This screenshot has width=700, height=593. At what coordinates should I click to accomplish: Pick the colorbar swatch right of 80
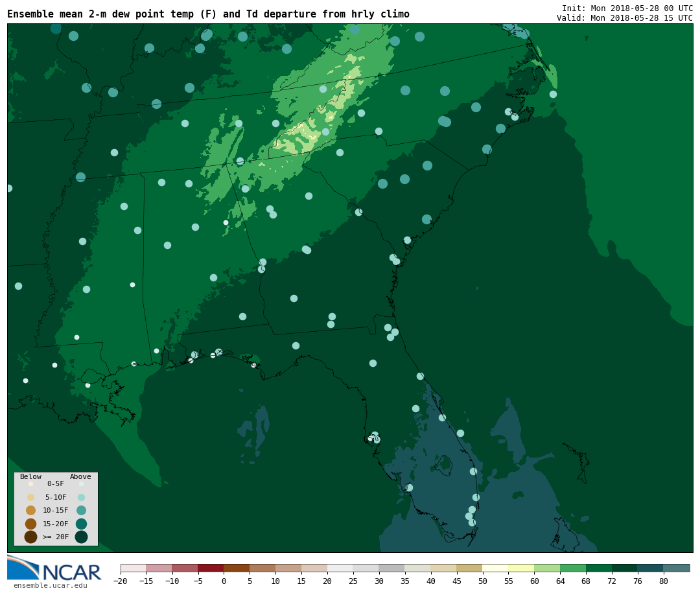point(677,568)
